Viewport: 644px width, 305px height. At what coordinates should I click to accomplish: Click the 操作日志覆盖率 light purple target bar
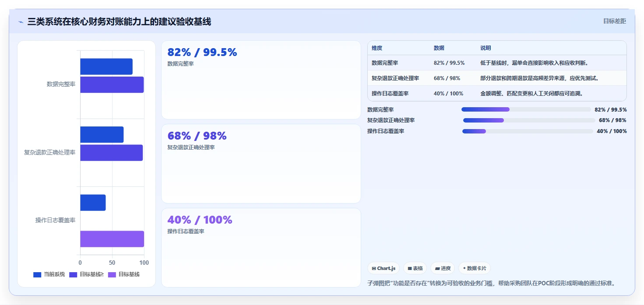(112, 239)
